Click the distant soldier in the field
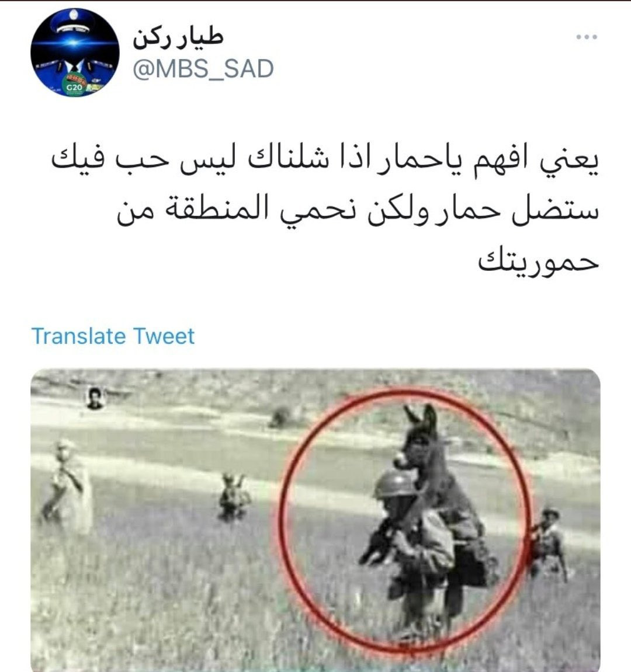Image resolution: width=631 pixels, height=672 pixels. (233, 497)
